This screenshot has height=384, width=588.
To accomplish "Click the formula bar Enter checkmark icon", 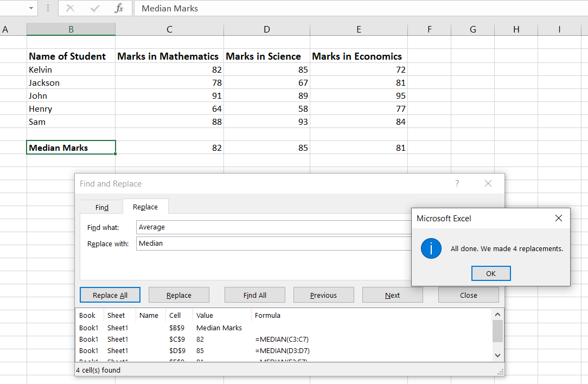I will click(x=95, y=9).
